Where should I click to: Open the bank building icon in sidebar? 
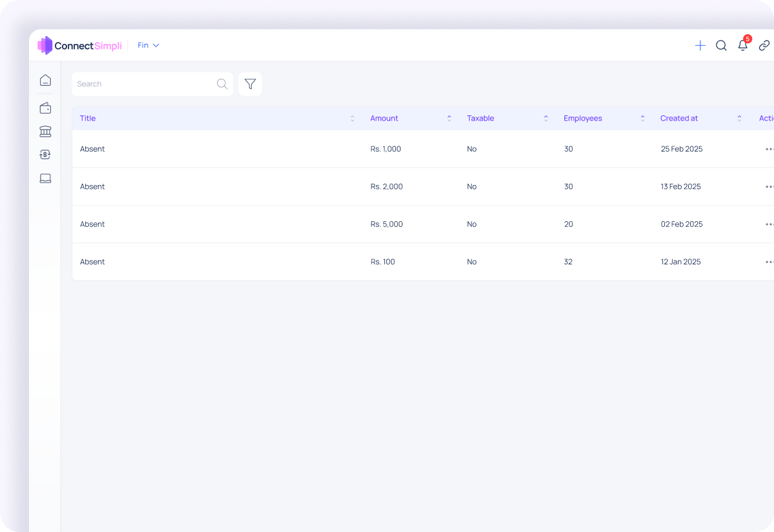(45, 132)
